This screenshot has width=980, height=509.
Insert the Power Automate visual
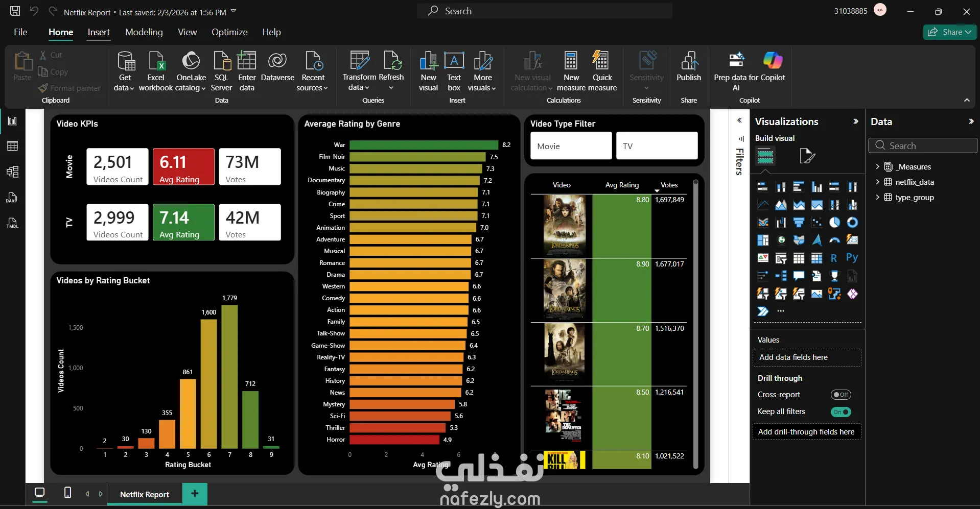coord(763,311)
